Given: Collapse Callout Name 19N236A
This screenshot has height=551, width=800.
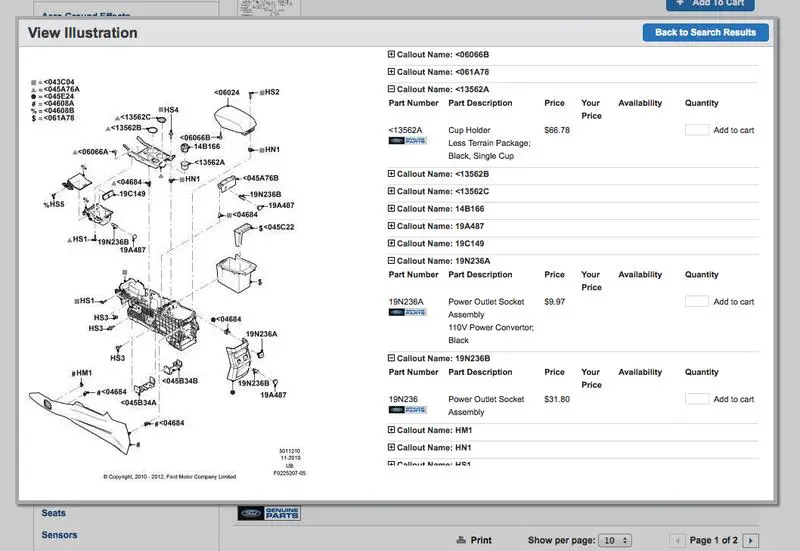Looking at the screenshot, I should (391, 260).
